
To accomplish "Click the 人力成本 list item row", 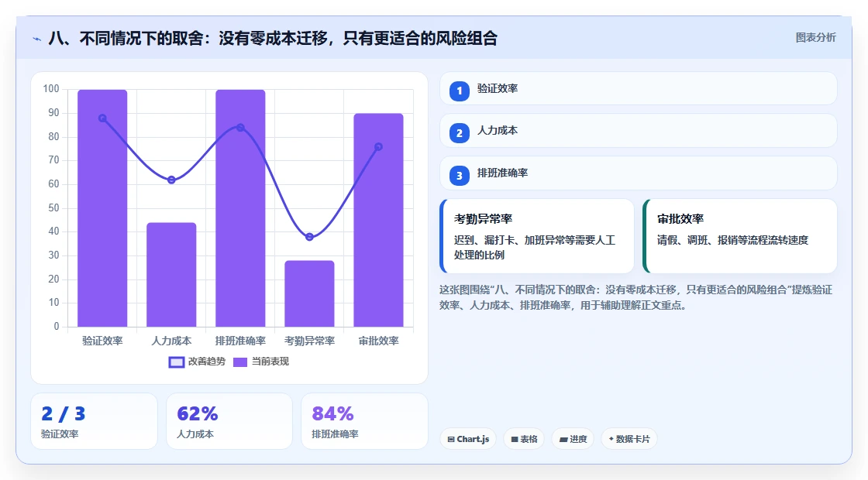I will point(639,131).
